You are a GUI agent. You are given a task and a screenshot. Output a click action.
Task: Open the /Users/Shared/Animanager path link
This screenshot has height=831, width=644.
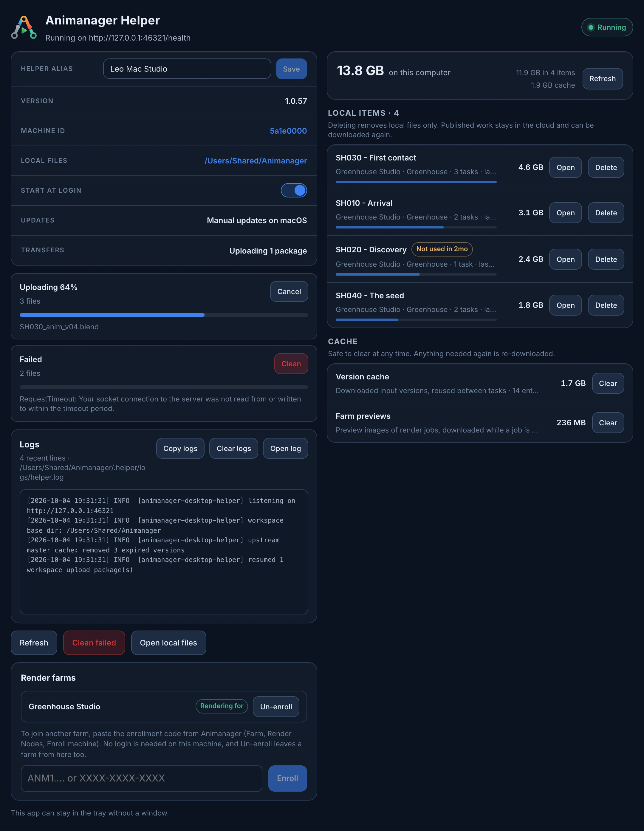[x=256, y=160]
